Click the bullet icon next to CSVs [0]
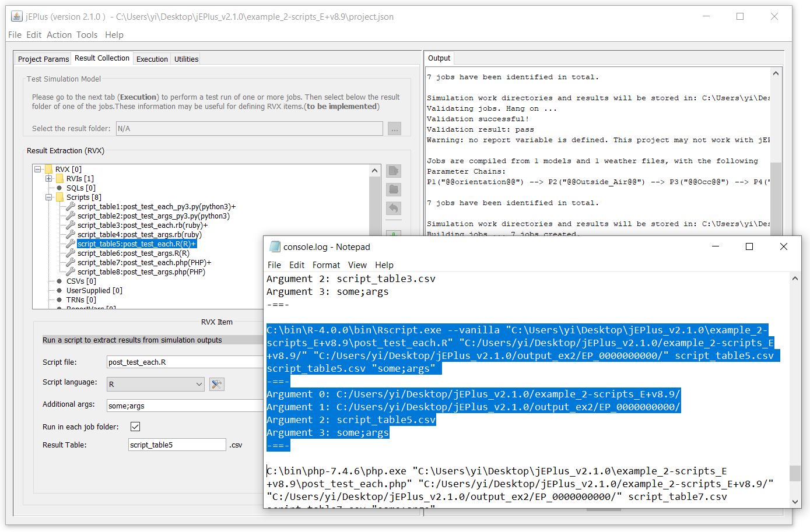Screen dimensions: 810x532 coord(59,281)
